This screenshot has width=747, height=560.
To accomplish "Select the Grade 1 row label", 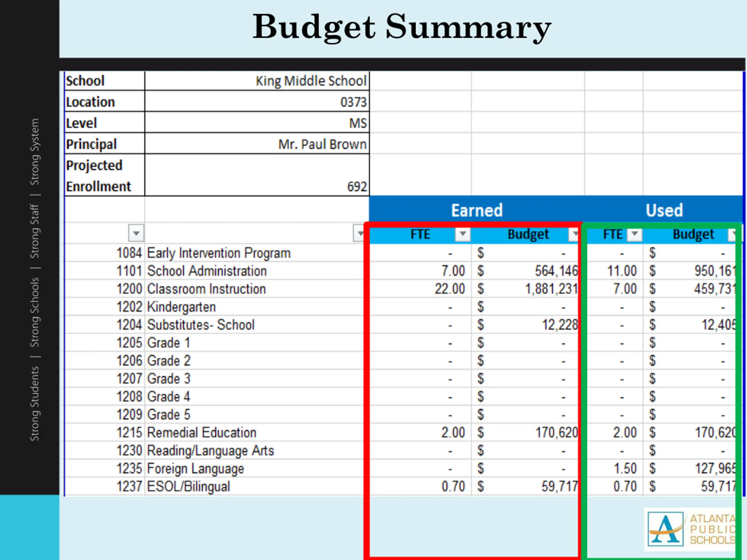I will (169, 343).
